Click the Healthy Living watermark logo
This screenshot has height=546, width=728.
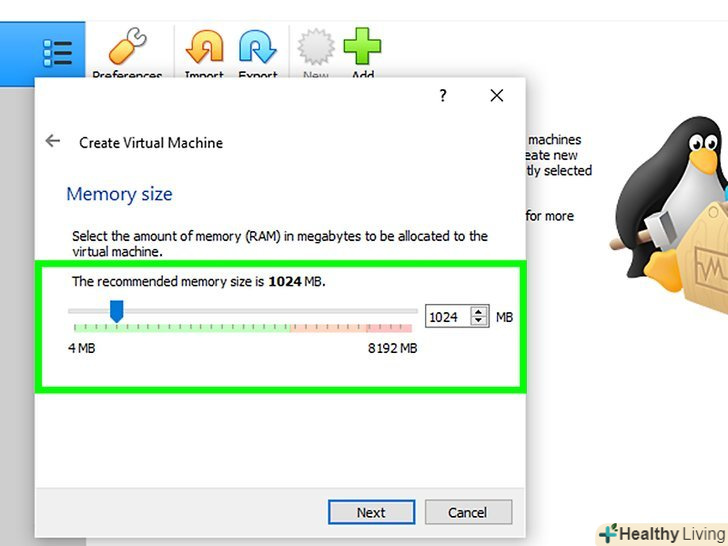663,534
